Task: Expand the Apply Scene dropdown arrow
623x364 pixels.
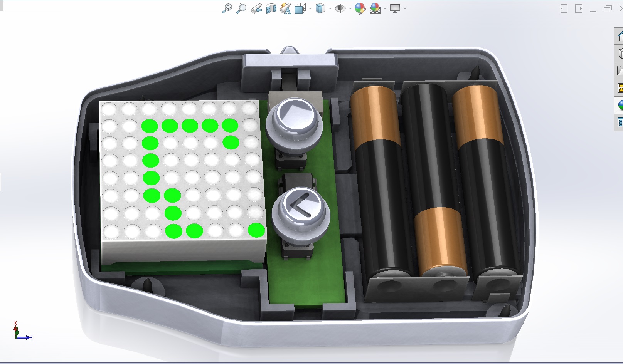Action: [385, 8]
